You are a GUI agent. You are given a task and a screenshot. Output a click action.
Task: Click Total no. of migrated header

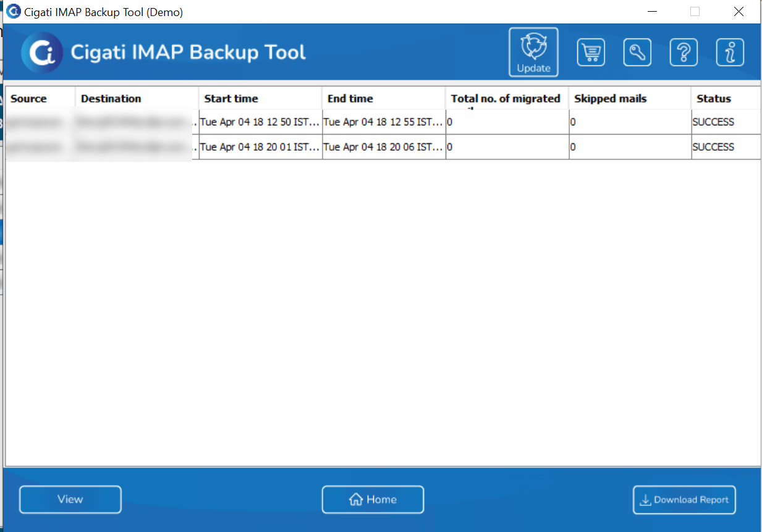coord(507,98)
